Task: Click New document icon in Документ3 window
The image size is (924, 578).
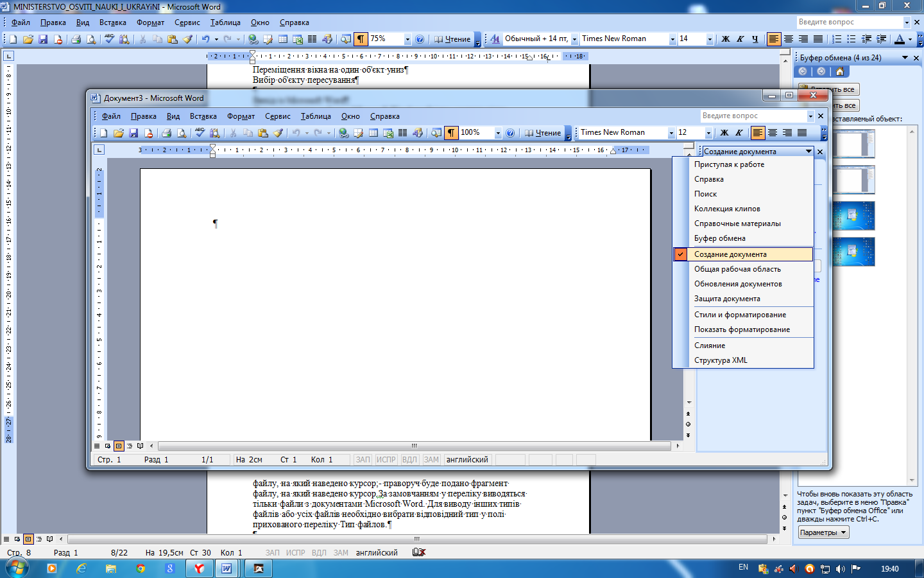Action: [x=103, y=133]
